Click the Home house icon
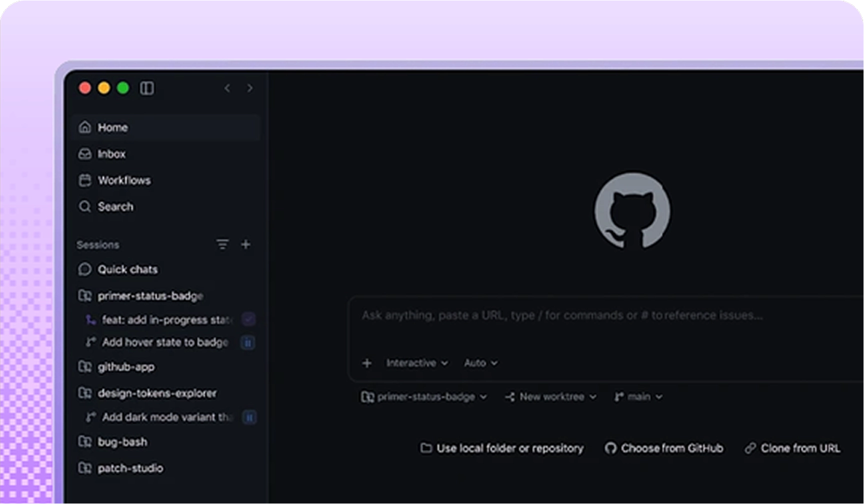 click(x=85, y=127)
